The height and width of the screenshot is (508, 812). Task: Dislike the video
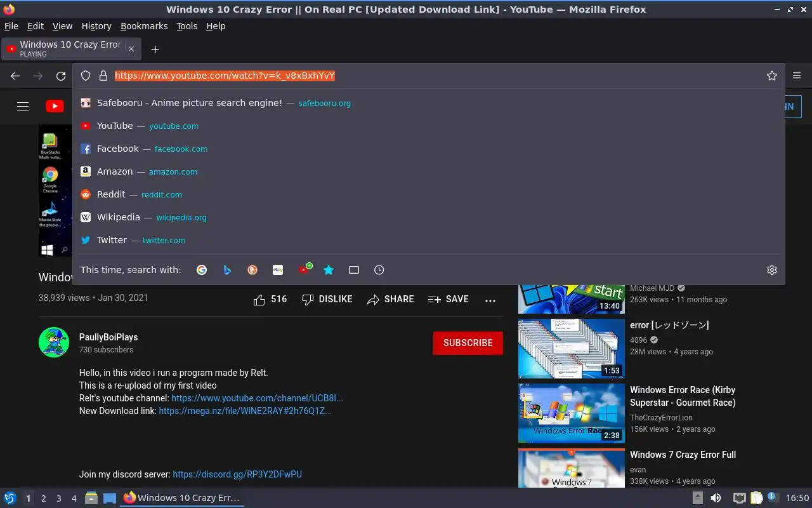[327, 299]
